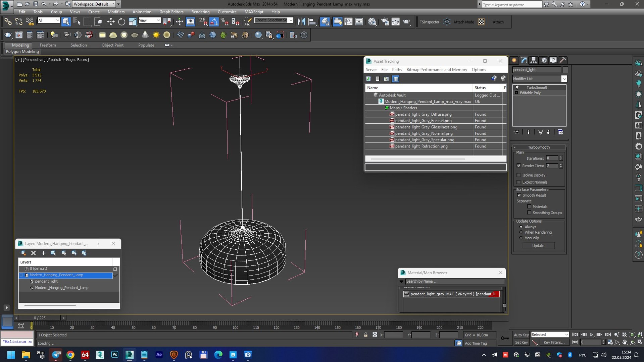Uncheck the Smooth Result checkbox
This screenshot has width=644, height=362.
519,195
